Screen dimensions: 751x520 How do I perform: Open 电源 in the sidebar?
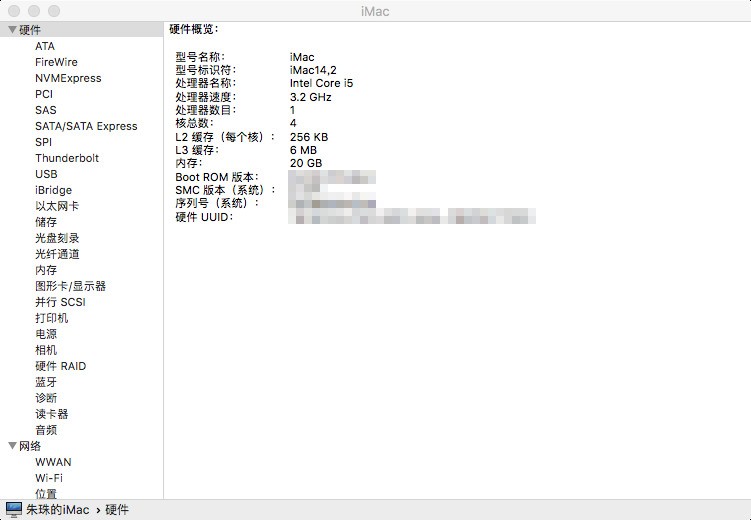click(x=46, y=334)
